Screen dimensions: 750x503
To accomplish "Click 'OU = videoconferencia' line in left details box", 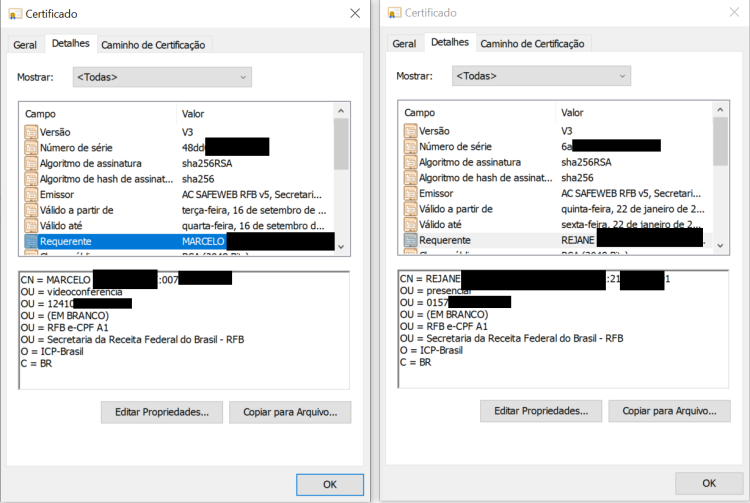I will click(x=71, y=292).
